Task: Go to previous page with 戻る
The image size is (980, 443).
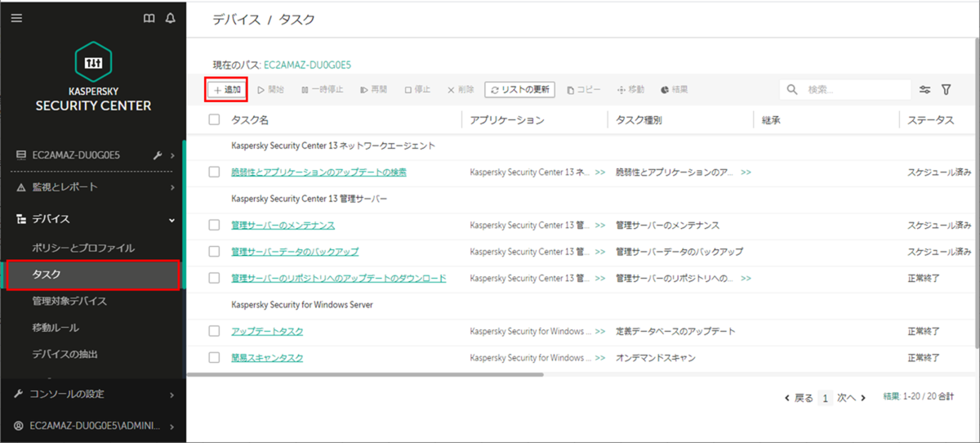Action: point(799,398)
